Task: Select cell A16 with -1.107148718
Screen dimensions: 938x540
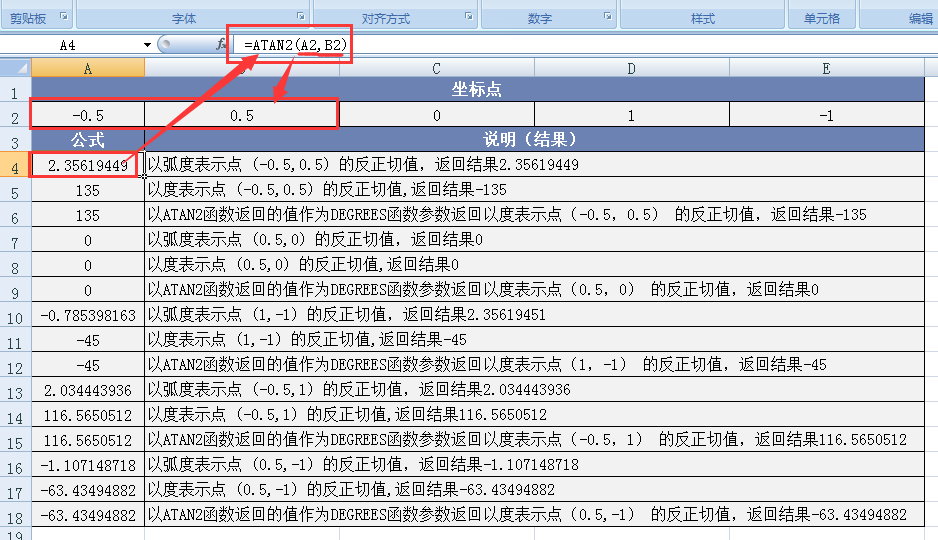Action: point(88,465)
